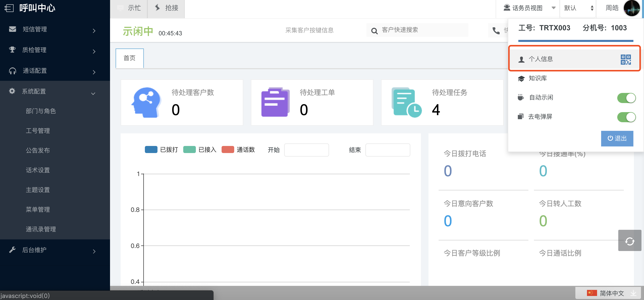Toggle the 自动示闲 switch off
Image resolution: width=644 pixels, height=300 pixels.
[626, 98]
